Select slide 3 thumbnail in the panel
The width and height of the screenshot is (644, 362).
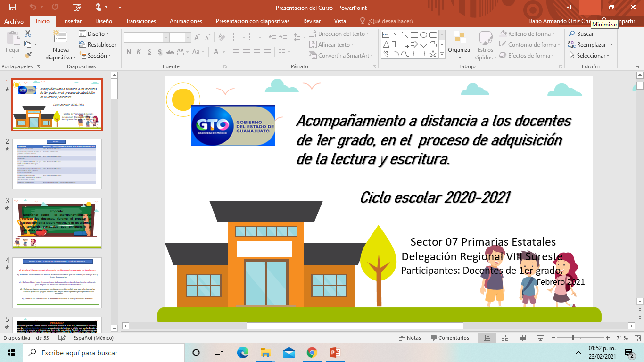57,223
